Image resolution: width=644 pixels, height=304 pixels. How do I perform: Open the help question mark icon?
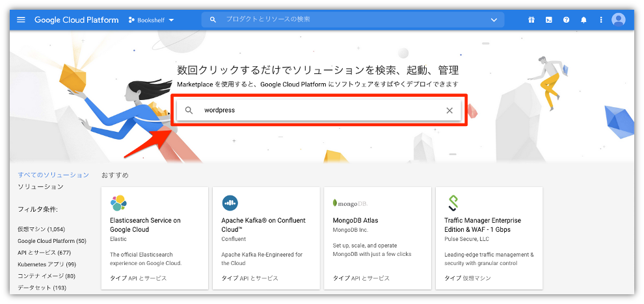pos(567,19)
